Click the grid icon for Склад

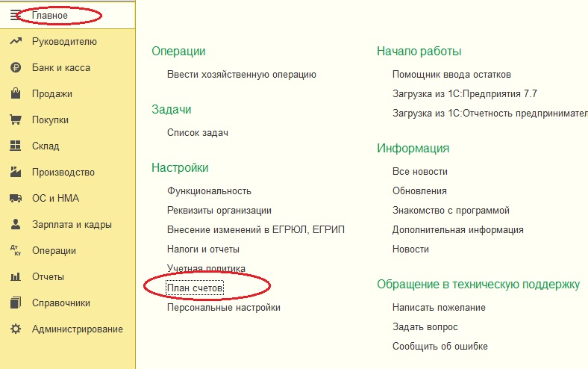point(16,146)
